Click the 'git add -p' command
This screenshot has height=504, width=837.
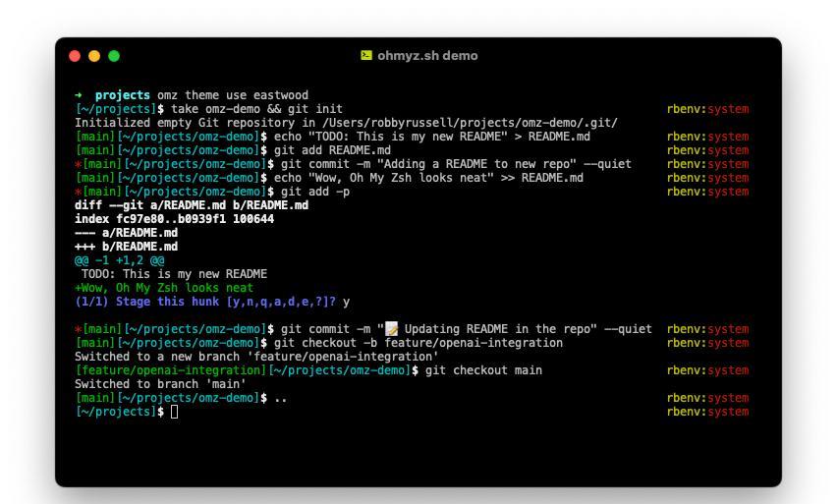tap(315, 192)
